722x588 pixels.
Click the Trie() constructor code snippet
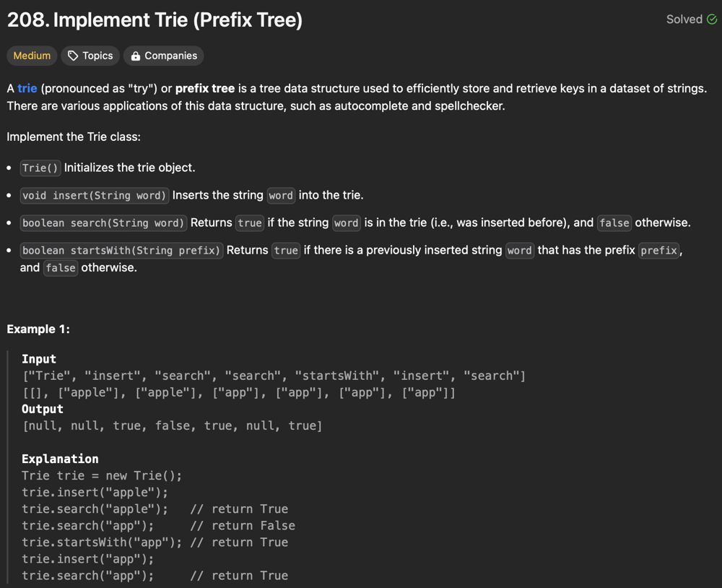[40, 168]
